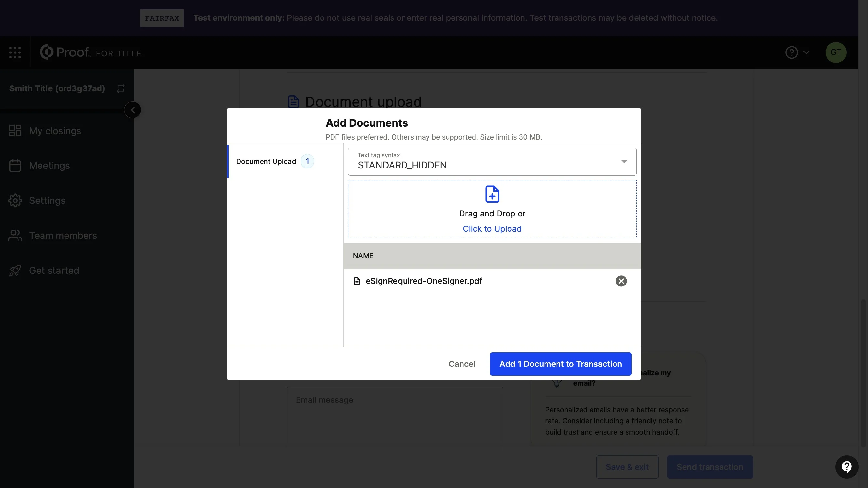This screenshot has width=868, height=488.
Task: Click the FAIRFAX environment badge
Action: pyautogui.click(x=162, y=18)
